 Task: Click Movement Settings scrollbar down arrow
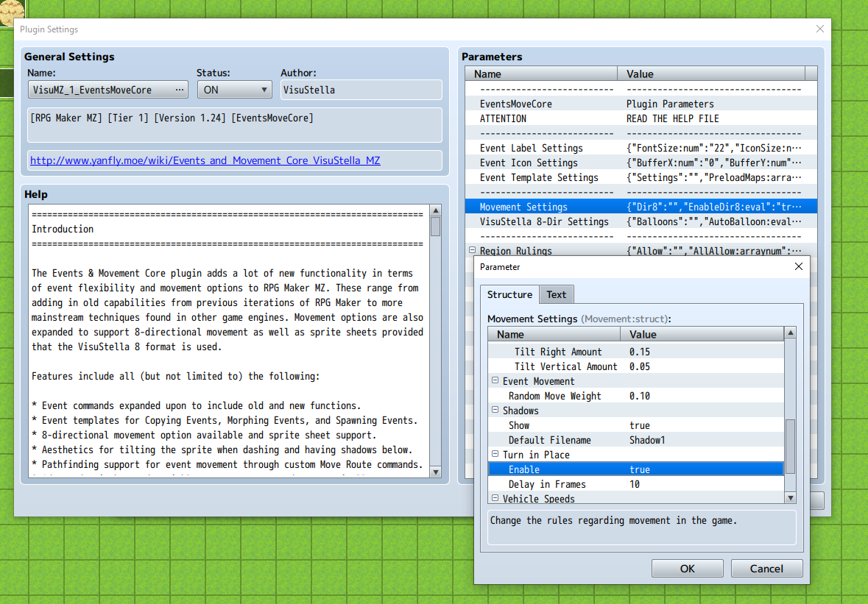(791, 498)
